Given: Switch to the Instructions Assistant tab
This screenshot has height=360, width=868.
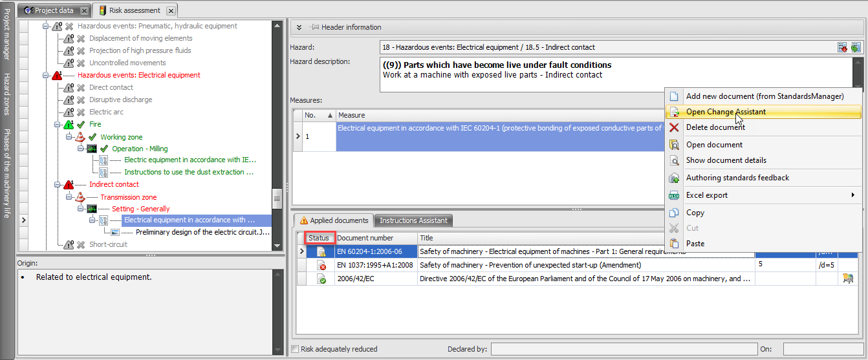Looking at the screenshot, I should (x=413, y=220).
